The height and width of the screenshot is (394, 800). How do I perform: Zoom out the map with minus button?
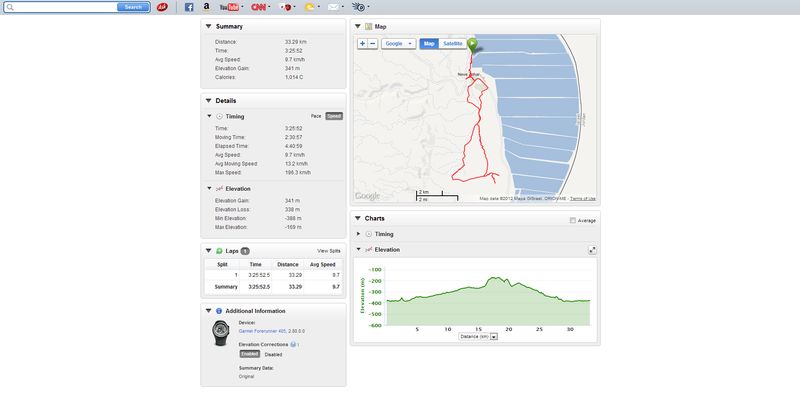(373, 44)
